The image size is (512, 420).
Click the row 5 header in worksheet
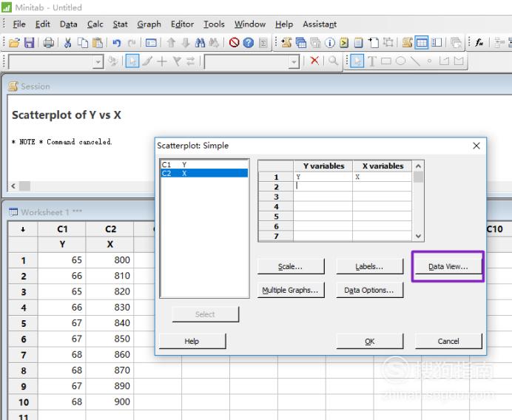tap(23, 323)
